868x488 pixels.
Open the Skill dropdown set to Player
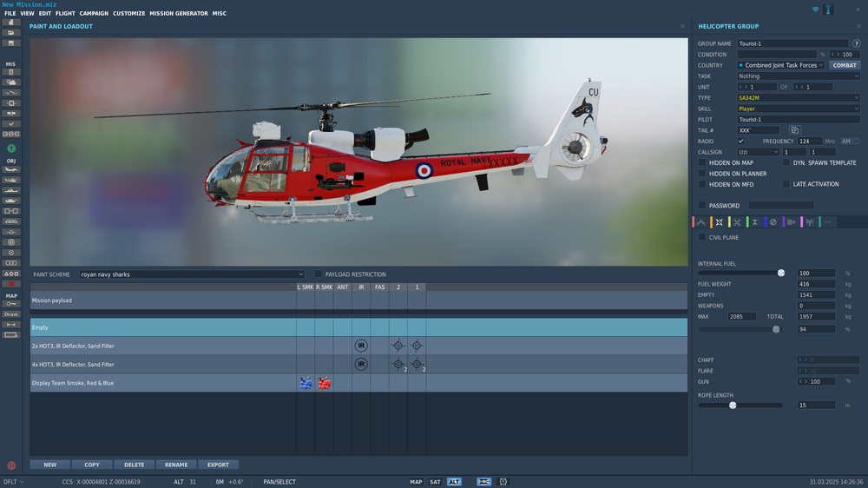tap(799, 109)
